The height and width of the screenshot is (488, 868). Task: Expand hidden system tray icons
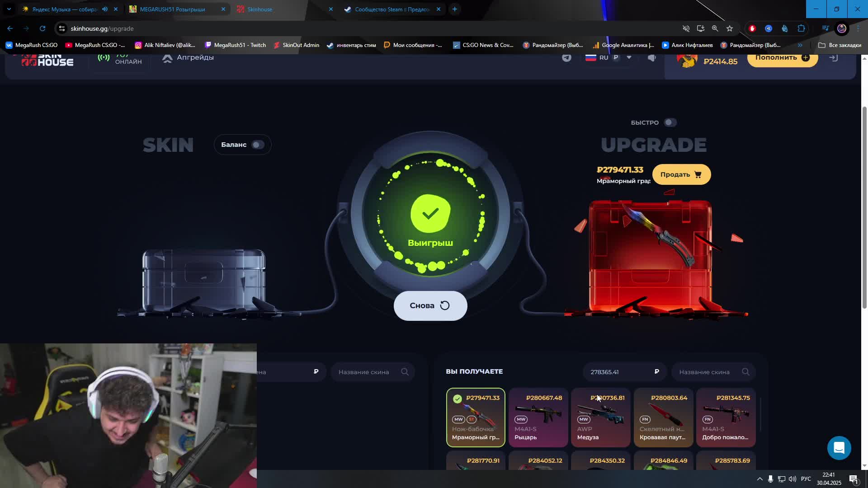click(759, 479)
